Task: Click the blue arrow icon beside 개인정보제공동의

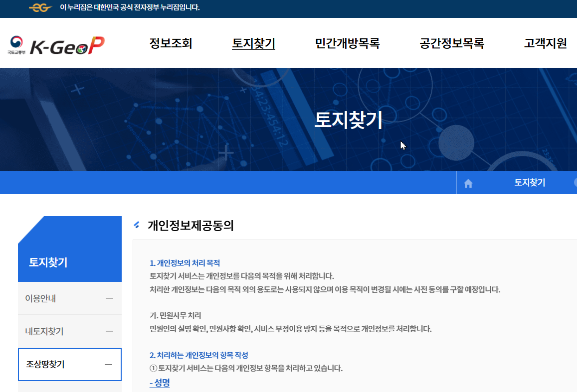Action: click(136, 226)
